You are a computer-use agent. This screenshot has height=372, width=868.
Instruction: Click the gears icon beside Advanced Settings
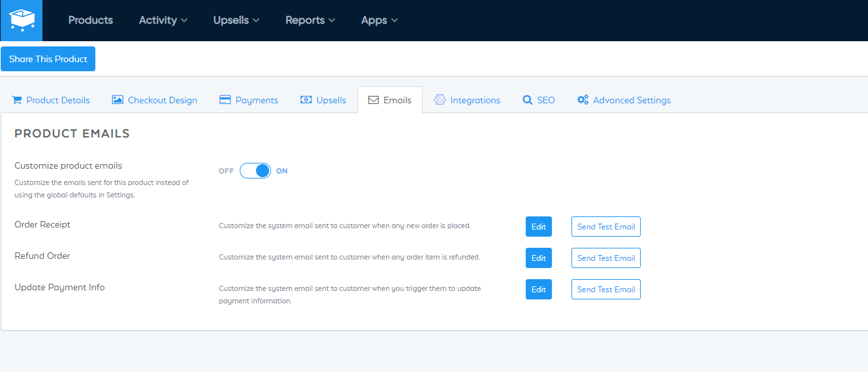[x=583, y=100]
